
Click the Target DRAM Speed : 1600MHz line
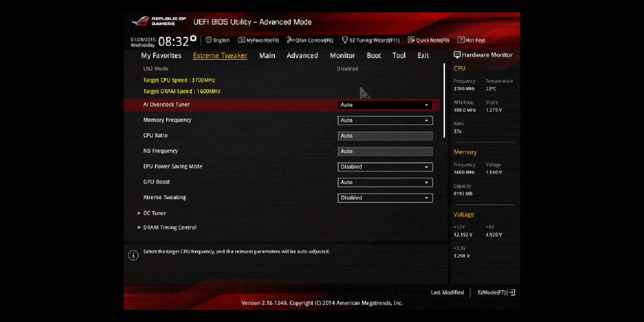(182, 91)
